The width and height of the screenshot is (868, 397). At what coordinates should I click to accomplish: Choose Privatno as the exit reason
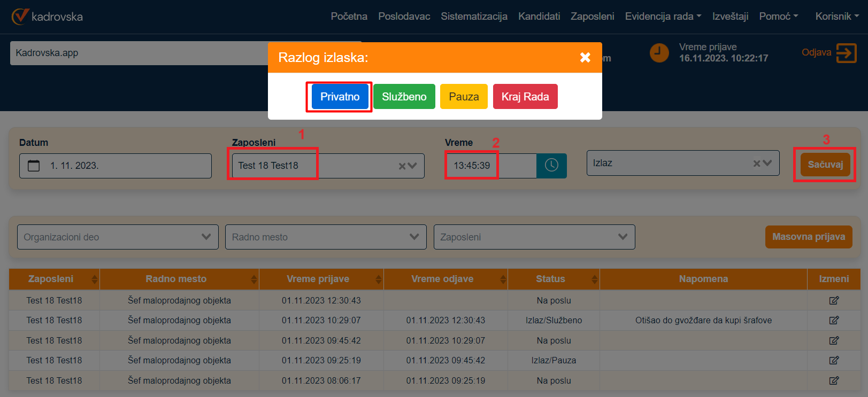(x=340, y=97)
